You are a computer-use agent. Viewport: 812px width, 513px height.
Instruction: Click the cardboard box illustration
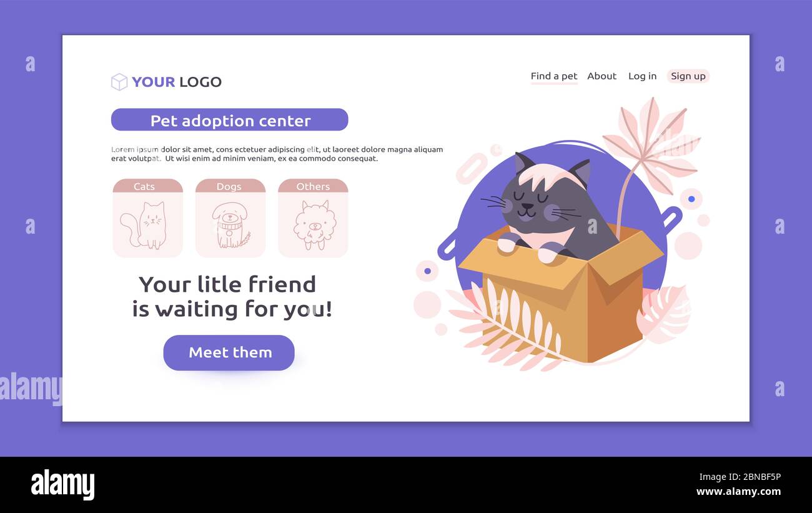(560, 294)
